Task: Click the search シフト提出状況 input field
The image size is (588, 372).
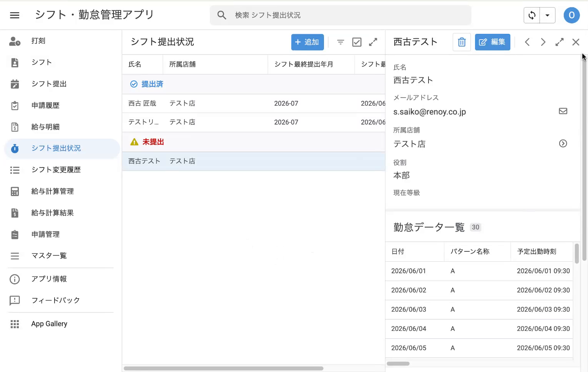Action: click(x=341, y=15)
